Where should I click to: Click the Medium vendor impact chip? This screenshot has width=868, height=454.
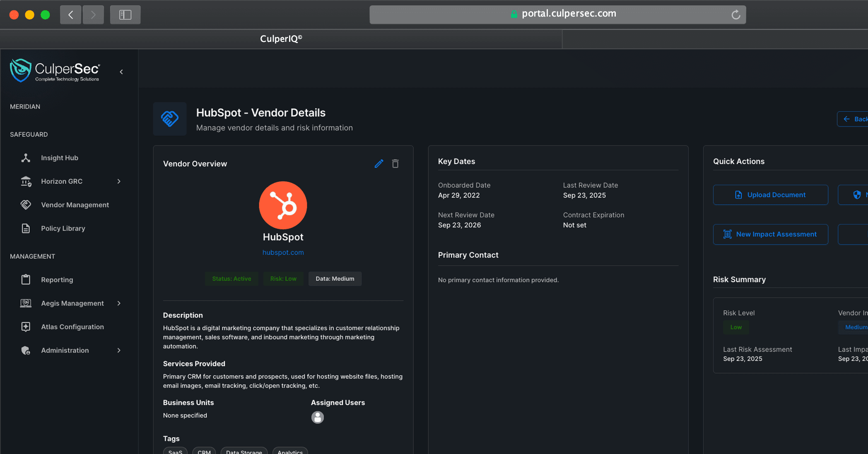click(x=854, y=327)
